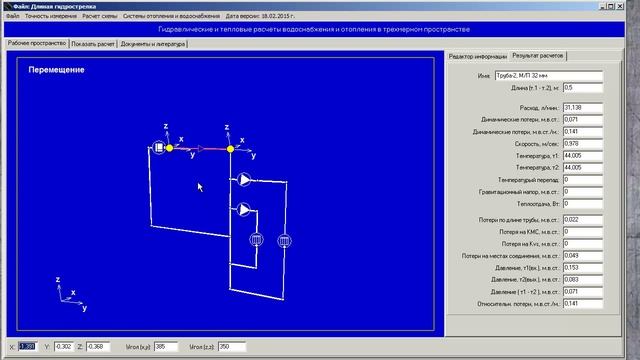Select the right radiator symbol

coord(284,241)
